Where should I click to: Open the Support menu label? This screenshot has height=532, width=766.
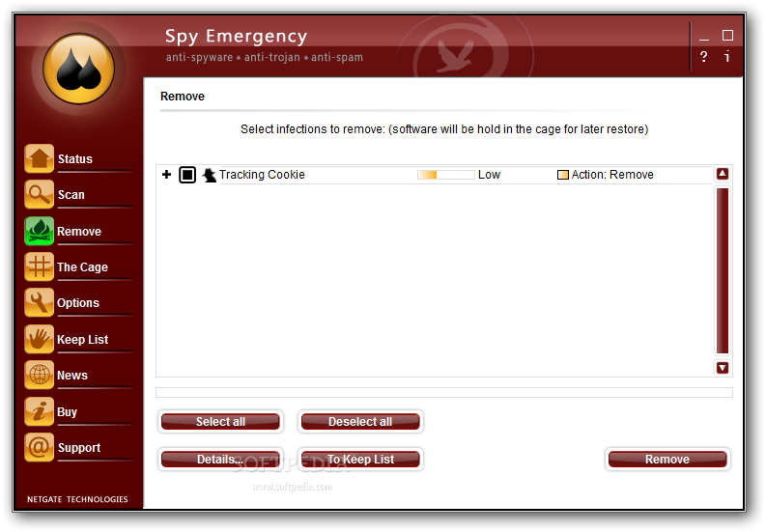79,448
